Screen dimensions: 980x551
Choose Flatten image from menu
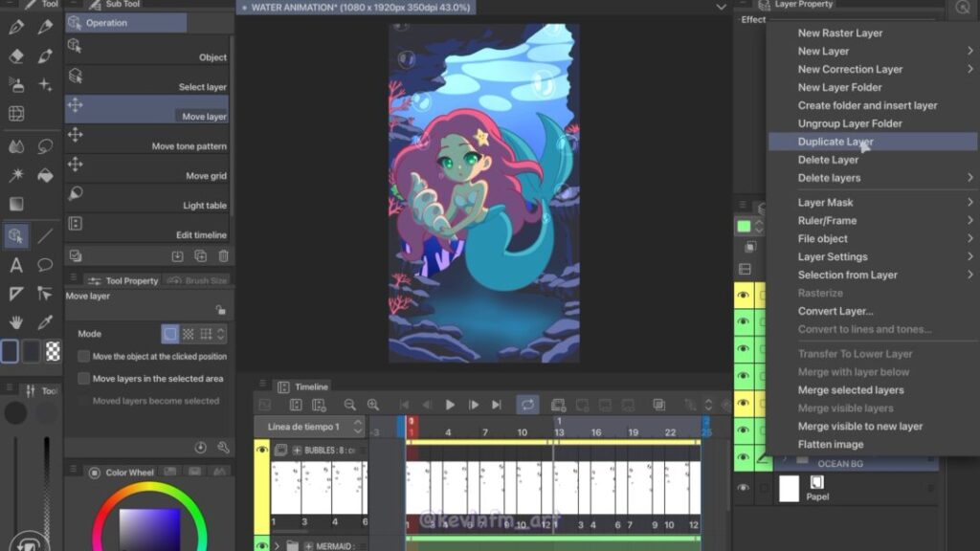[x=873, y=444]
